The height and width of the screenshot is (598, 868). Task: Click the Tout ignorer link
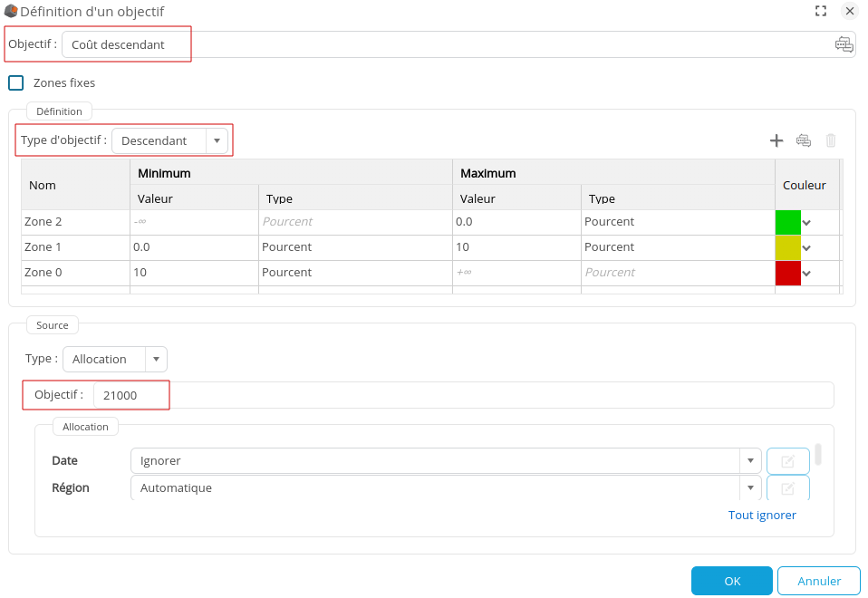(x=762, y=515)
